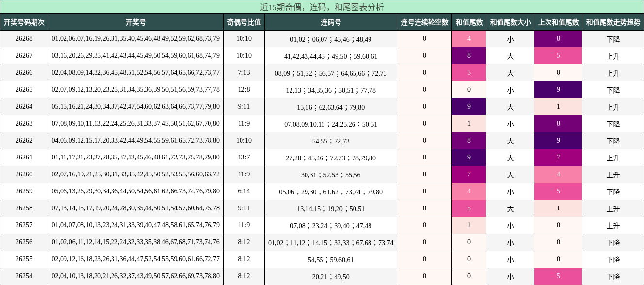
Task: Select issue number 26261
Action: pos(24,158)
